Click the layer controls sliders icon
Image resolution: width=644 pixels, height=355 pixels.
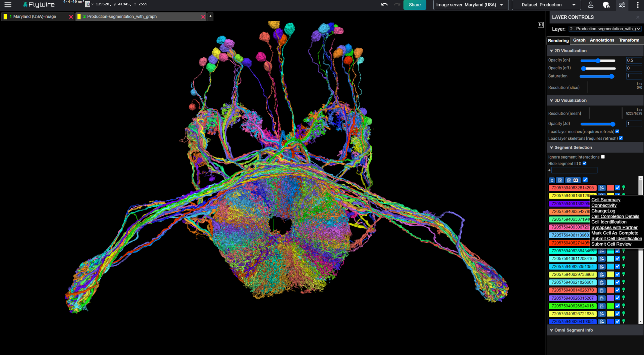coord(622,5)
